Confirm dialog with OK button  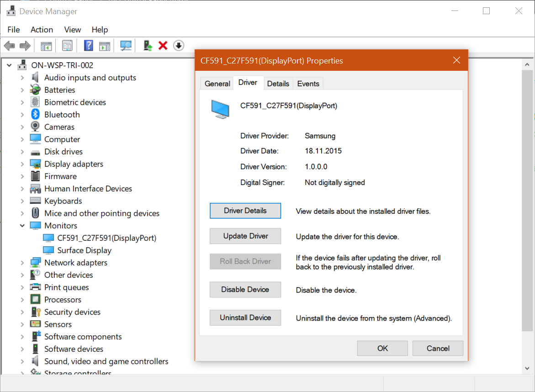(x=382, y=348)
